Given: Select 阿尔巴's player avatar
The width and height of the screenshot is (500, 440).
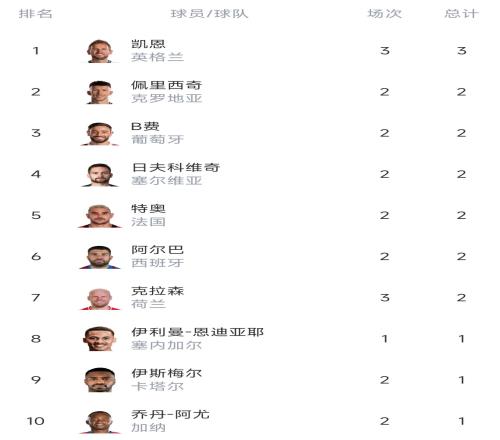Looking at the screenshot, I should click(x=99, y=257).
